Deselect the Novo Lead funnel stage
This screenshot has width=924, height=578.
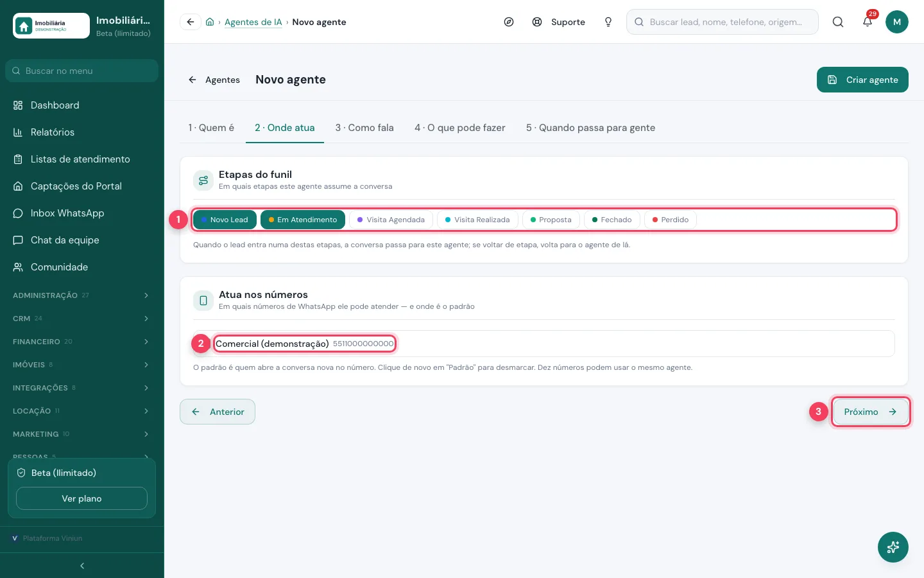tap(225, 220)
